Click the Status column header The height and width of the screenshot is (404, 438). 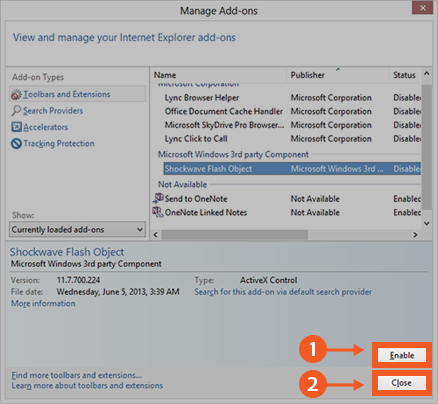pos(404,75)
